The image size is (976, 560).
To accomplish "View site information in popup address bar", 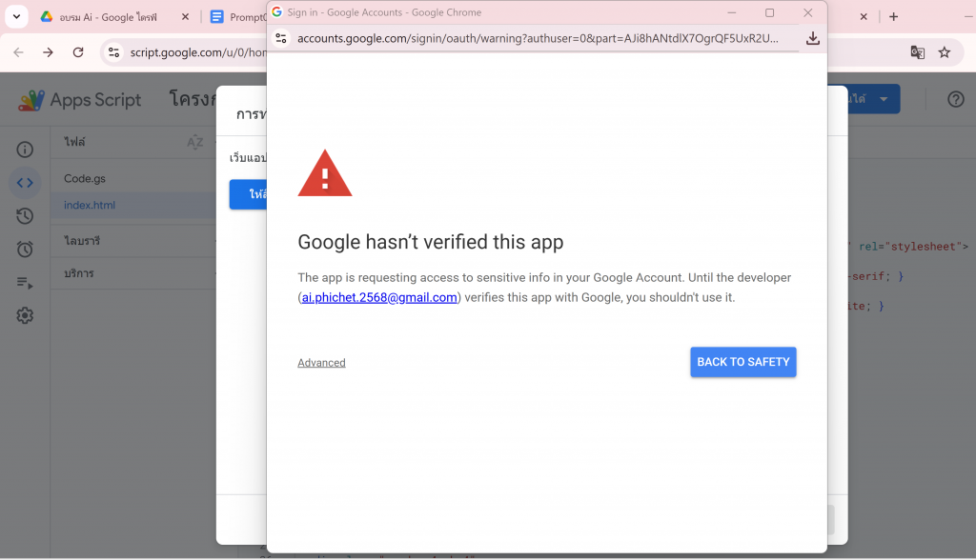I will 280,38.
